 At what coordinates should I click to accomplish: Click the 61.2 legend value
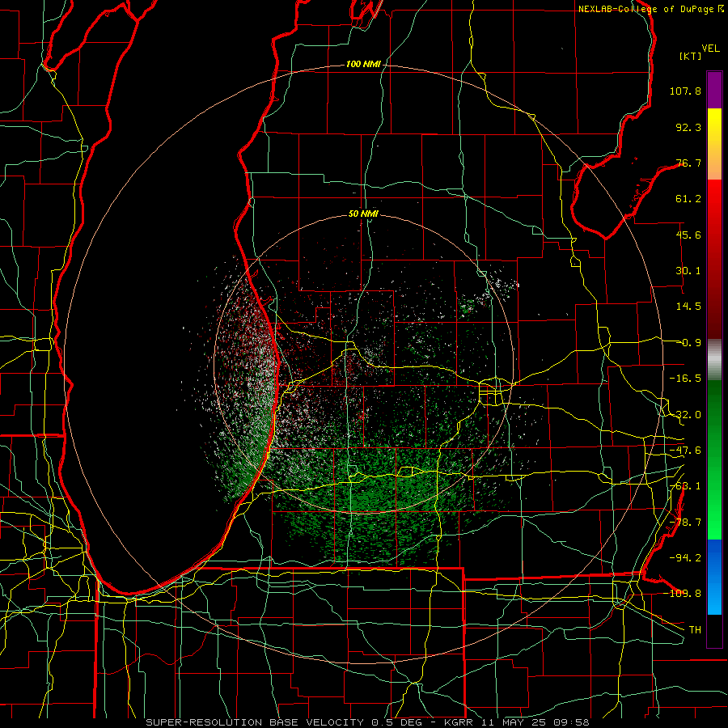(x=688, y=199)
